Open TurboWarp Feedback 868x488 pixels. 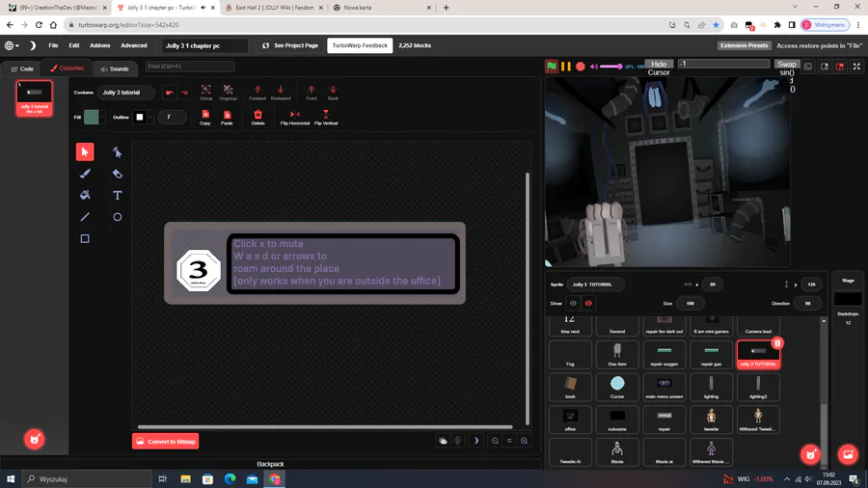pyautogui.click(x=360, y=45)
